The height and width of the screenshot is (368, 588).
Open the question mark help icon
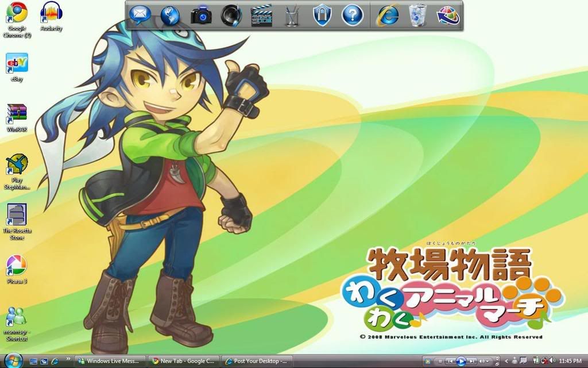(353, 16)
